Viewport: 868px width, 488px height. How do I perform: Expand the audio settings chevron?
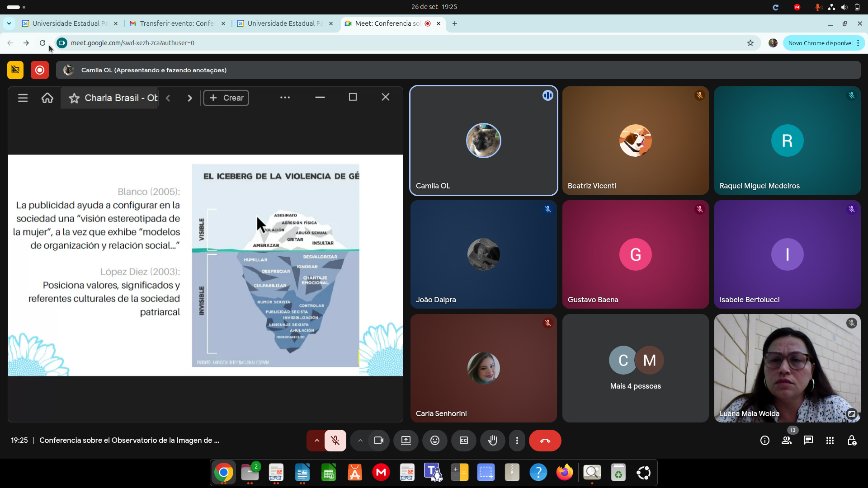[316, 441]
